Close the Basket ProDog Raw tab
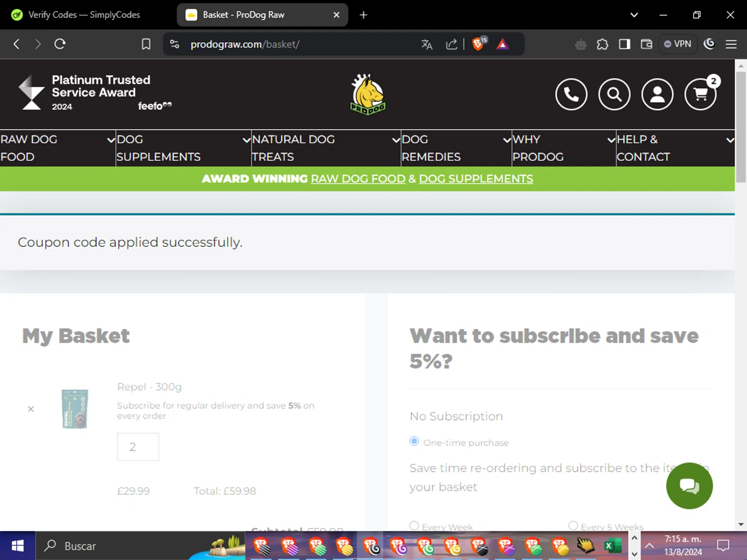 coord(337,15)
